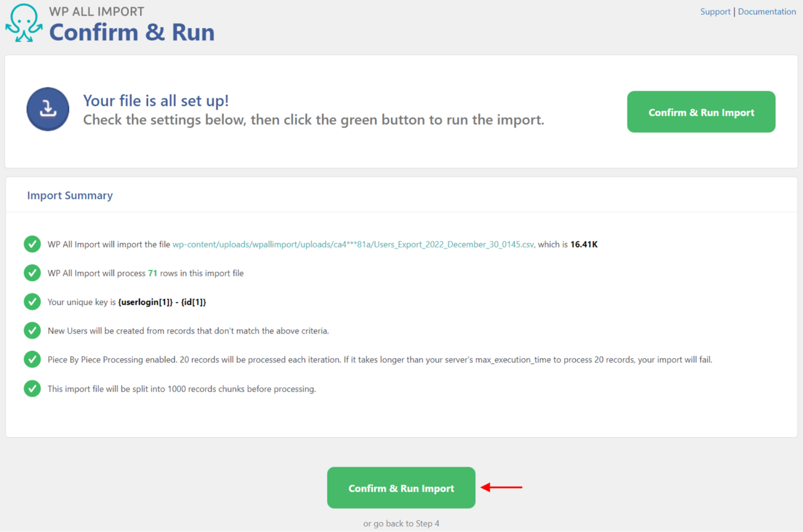Click the WP ALL IMPORT header label

[x=96, y=11]
